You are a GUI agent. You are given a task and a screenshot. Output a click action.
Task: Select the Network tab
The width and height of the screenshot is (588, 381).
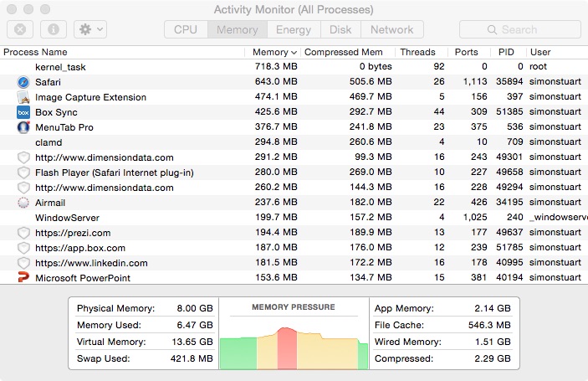[391, 29]
